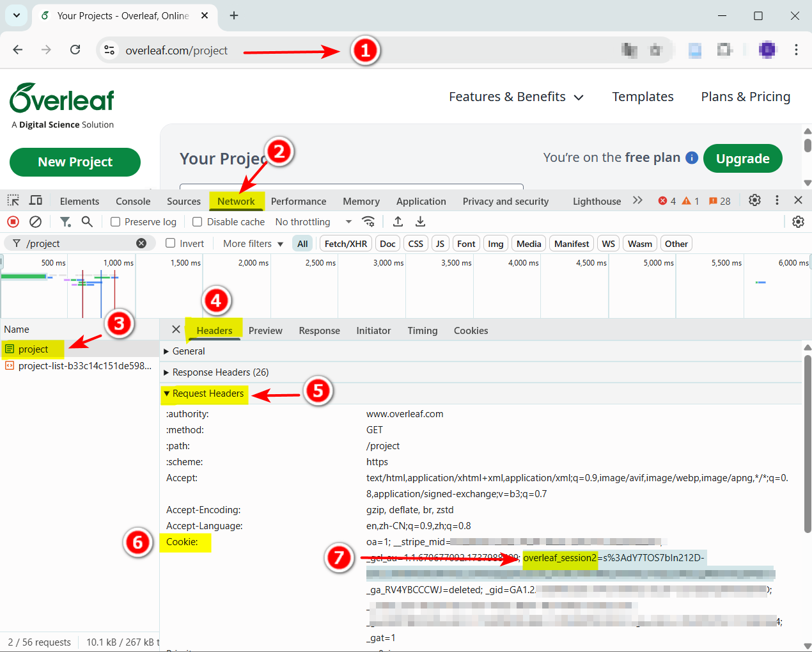Viewport: 812px width, 652px height.
Task: Switch to the Sources tab
Action: tap(183, 201)
